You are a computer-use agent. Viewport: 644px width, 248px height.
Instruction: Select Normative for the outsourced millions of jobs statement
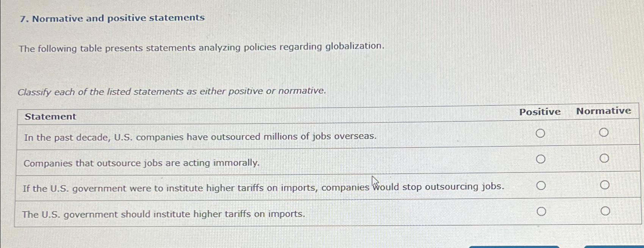click(x=604, y=132)
